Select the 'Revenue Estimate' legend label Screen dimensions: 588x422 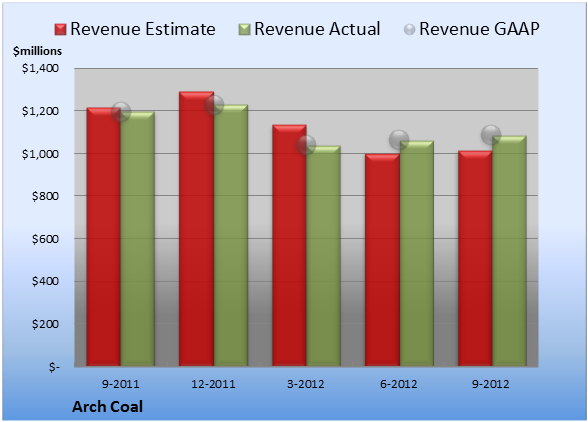point(143,29)
